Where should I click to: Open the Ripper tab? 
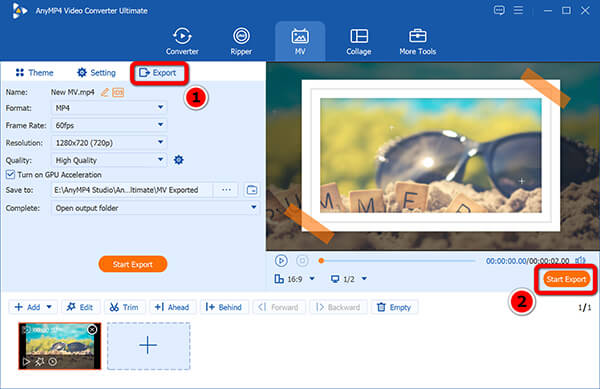[x=241, y=41]
